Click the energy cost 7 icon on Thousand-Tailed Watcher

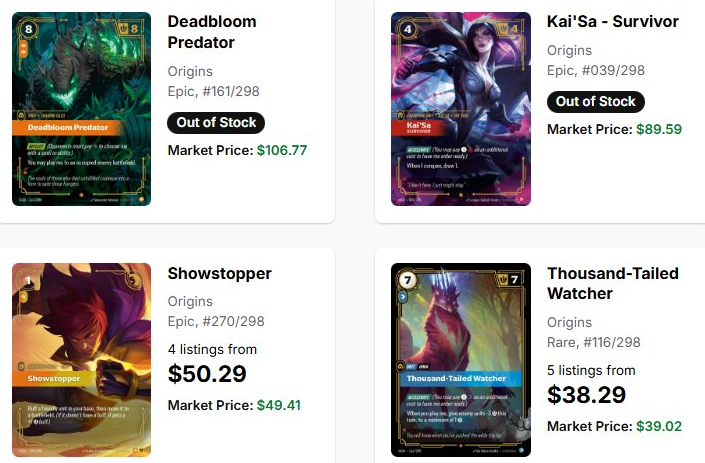pyautogui.click(x=408, y=281)
